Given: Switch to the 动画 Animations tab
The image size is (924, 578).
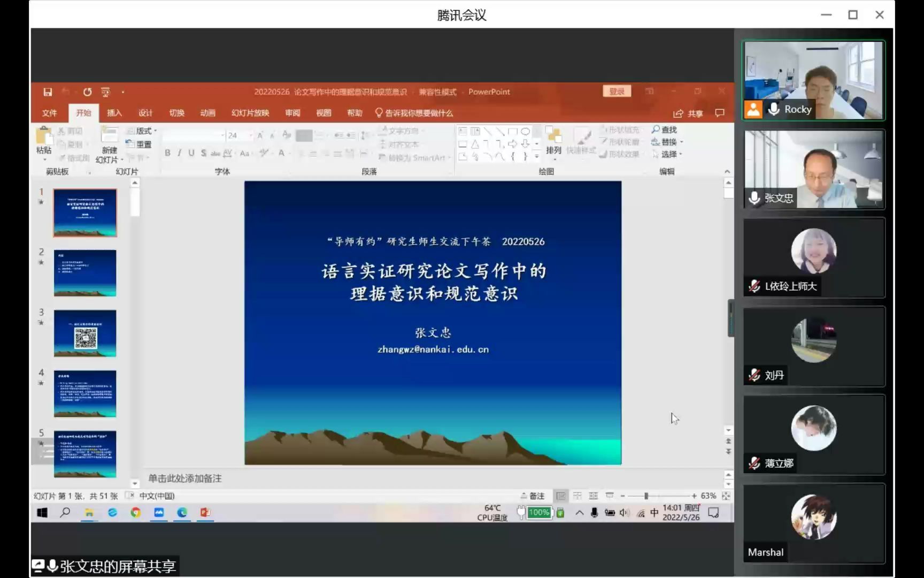Looking at the screenshot, I should click(x=207, y=113).
